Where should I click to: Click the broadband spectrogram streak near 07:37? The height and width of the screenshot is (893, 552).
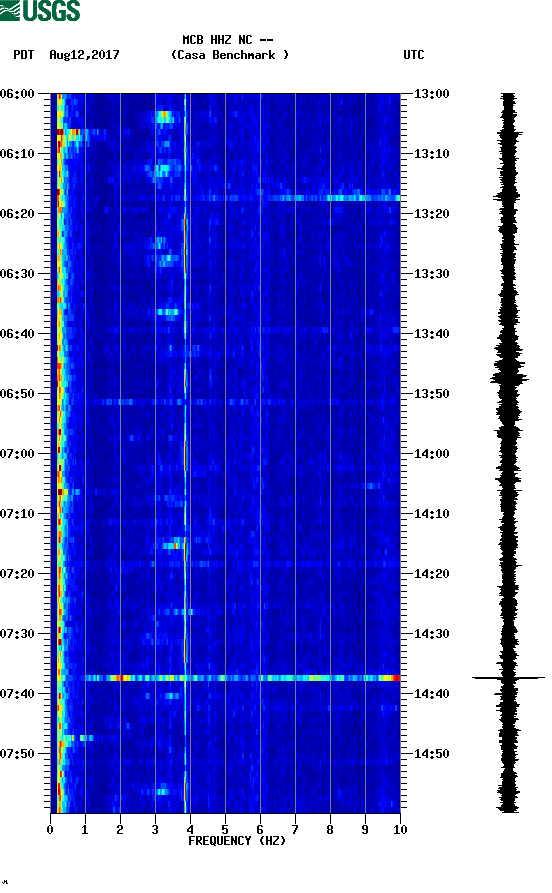click(242, 678)
